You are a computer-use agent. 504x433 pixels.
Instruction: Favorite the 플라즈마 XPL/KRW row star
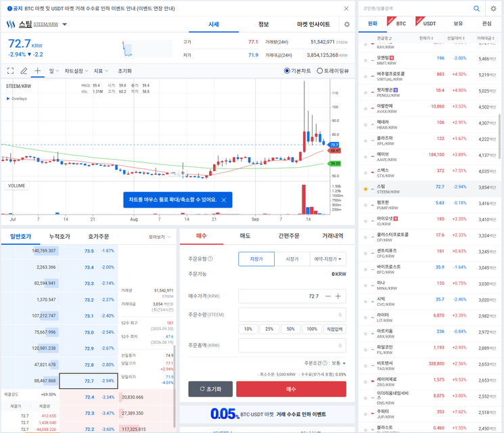[365, 141]
